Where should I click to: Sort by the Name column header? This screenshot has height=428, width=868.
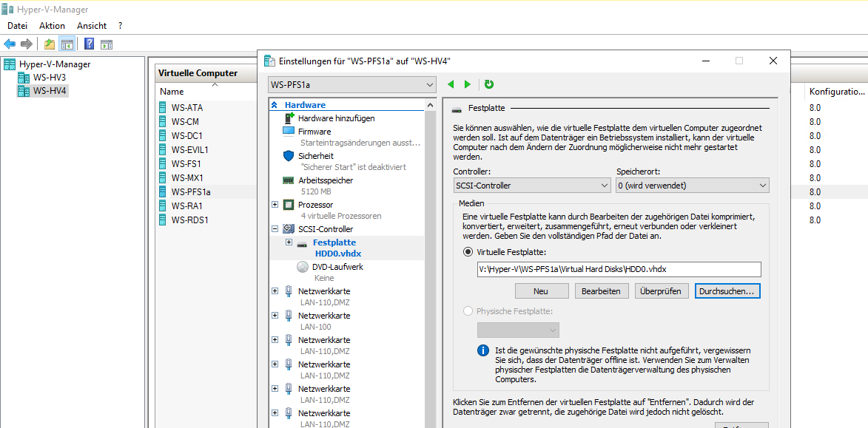point(172,91)
